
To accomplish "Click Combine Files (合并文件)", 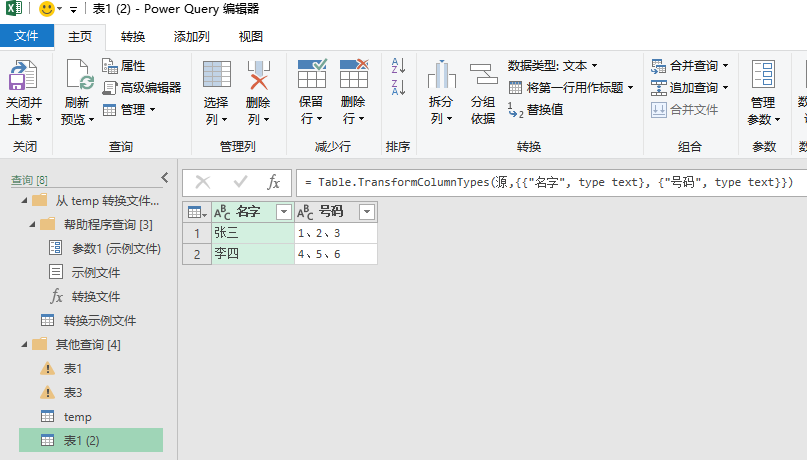I will click(685, 110).
